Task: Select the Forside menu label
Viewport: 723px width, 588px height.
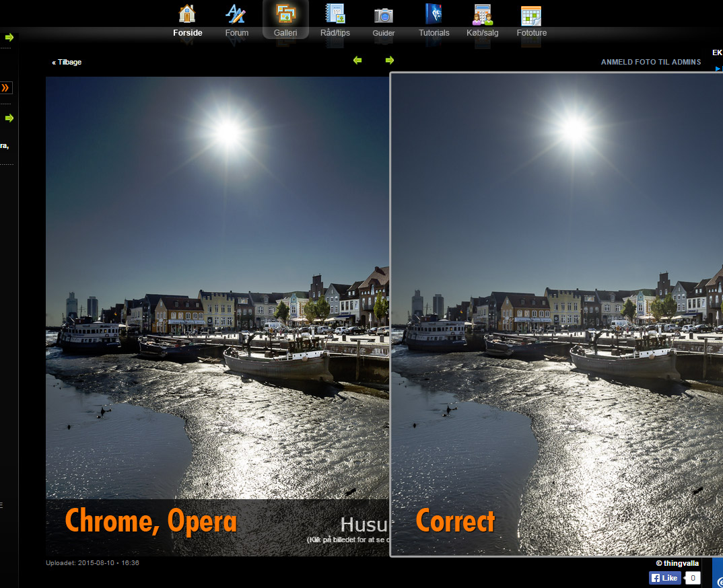Action: click(x=188, y=33)
